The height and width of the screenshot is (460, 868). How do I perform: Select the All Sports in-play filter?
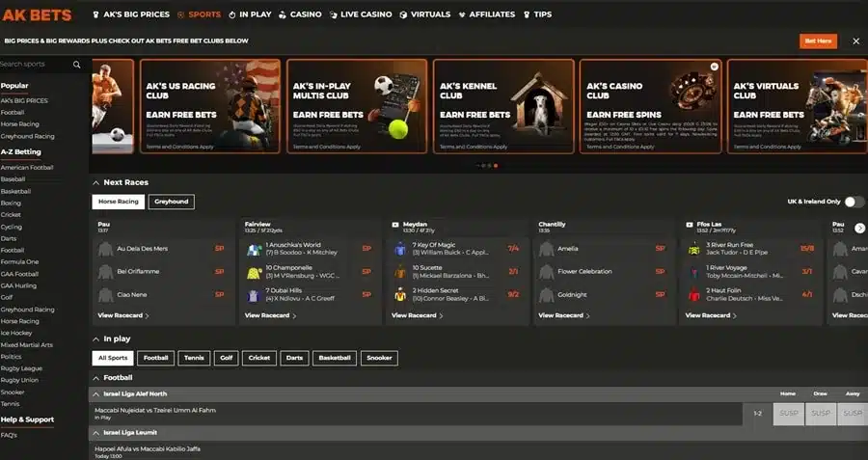click(113, 358)
